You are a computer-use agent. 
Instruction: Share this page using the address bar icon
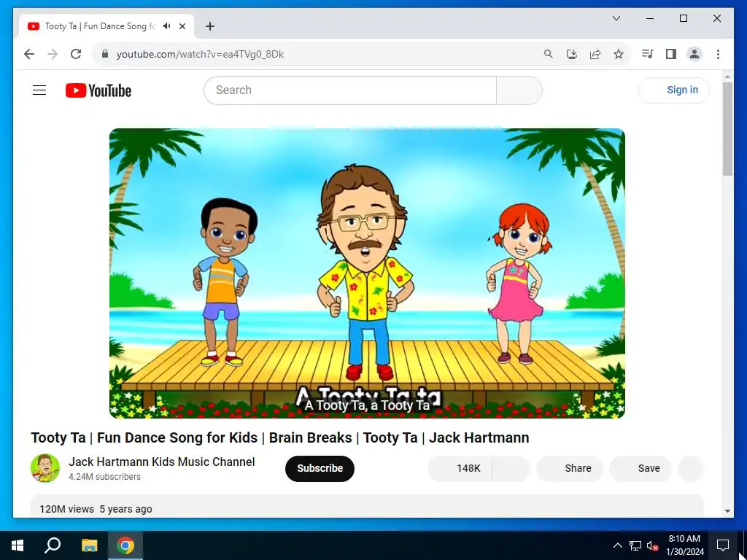tap(595, 54)
